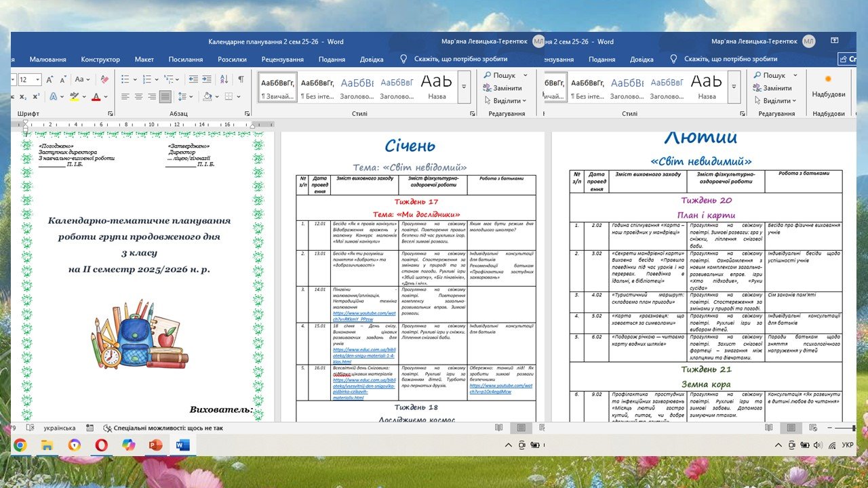Open PowerPoint from the taskbar

click(156, 445)
